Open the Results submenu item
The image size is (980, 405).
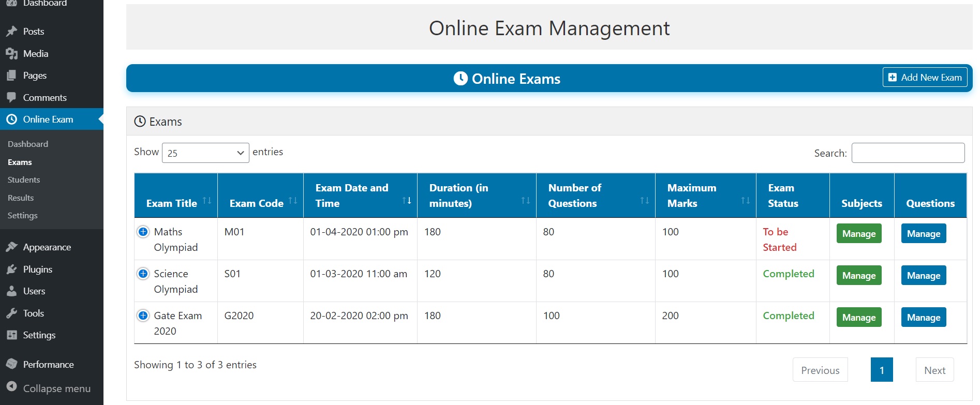[21, 198]
